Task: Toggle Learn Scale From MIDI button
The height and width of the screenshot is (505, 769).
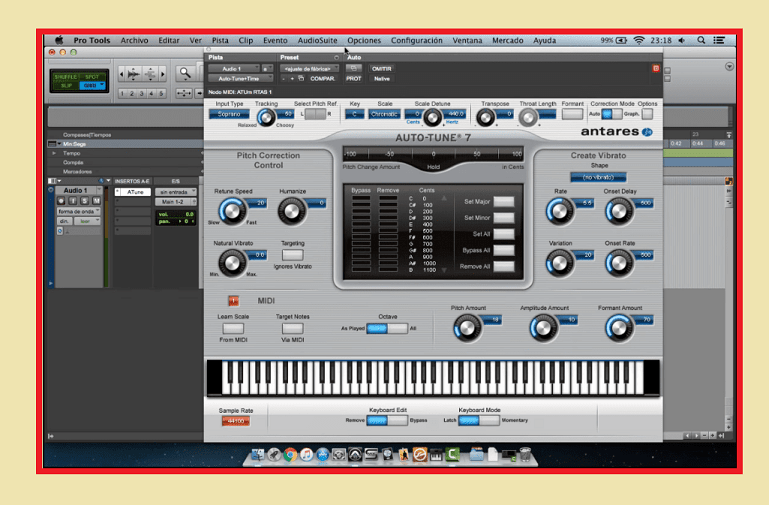Action: pyautogui.click(x=233, y=328)
